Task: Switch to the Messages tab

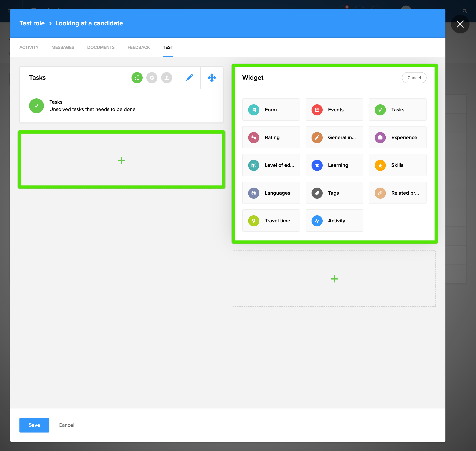Action: pos(63,47)
